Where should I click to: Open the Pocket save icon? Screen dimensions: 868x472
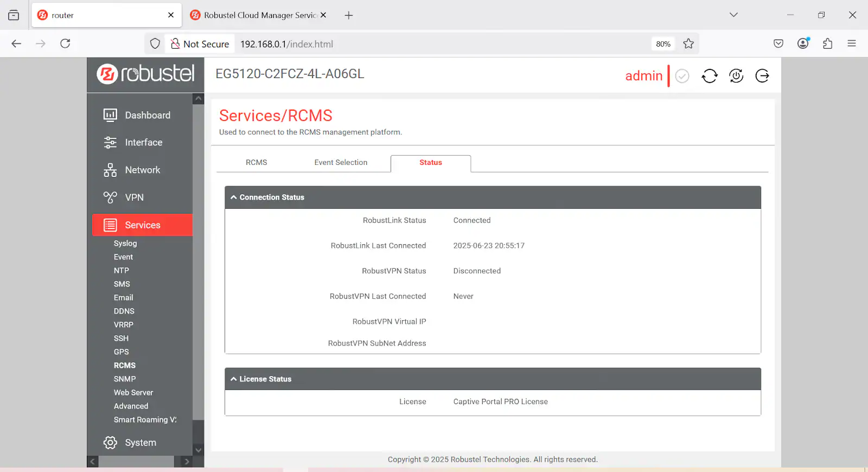778,43
